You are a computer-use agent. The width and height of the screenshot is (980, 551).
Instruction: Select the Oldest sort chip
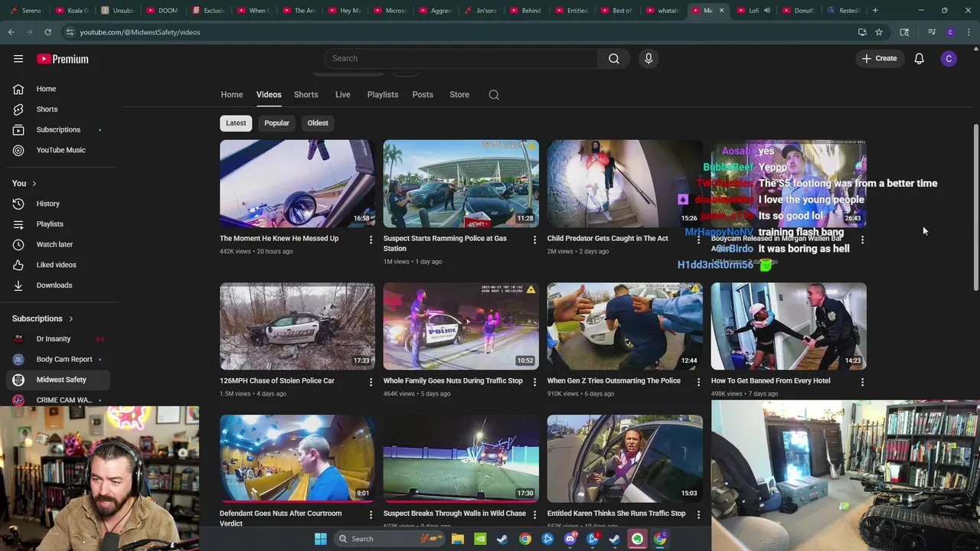pyautogui.click(x=318, y=123)
